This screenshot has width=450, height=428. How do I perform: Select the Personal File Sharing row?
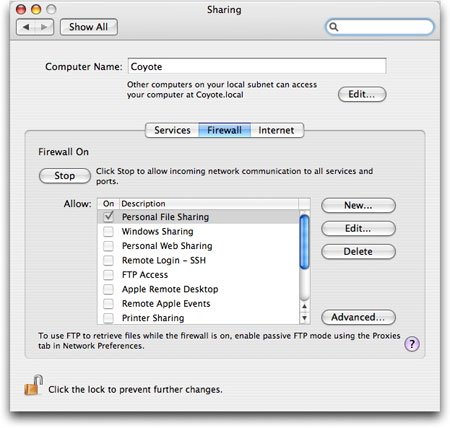(198, 217)
